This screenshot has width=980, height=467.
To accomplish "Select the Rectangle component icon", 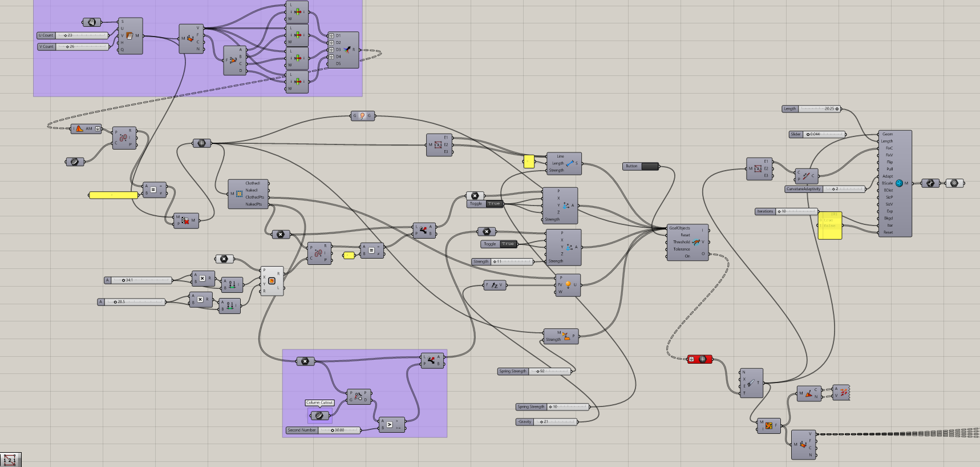I will pos(272,280).
